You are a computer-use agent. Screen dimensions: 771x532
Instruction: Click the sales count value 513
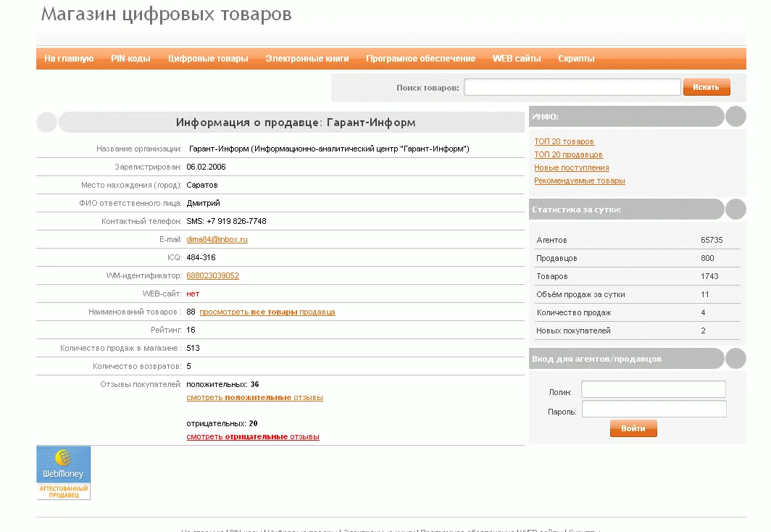click(193, 348)
